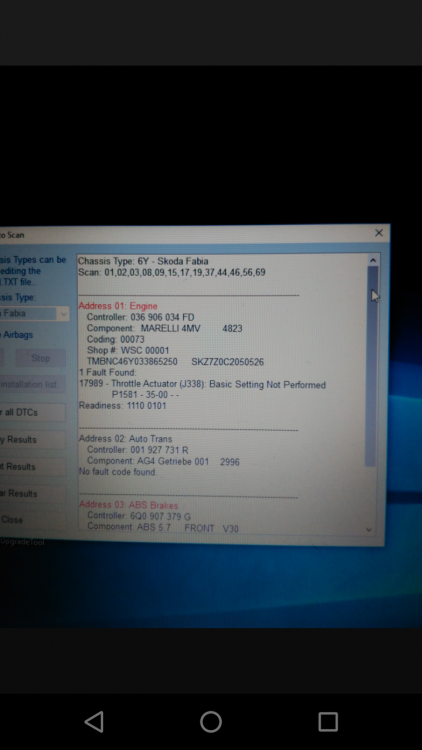Click the red 'Address 03: ABS Brakes' heading
Screen dimensions: 422x750
[x=128, y=505]
